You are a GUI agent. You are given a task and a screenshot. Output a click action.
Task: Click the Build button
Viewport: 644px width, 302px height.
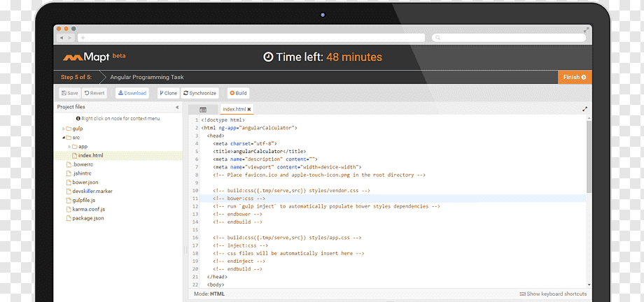click(238, 93)
